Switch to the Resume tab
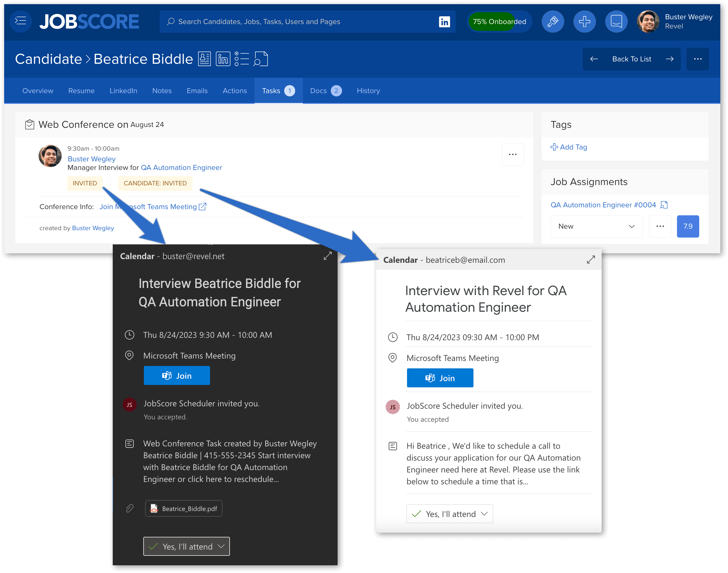The height and width of the screenshot is (573, 728). (82, 90)
